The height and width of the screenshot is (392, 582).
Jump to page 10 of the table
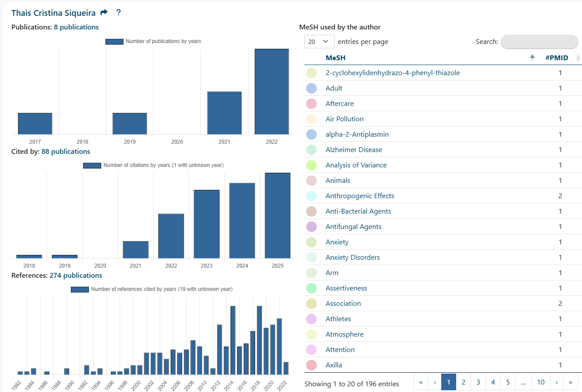coord(541,382)
